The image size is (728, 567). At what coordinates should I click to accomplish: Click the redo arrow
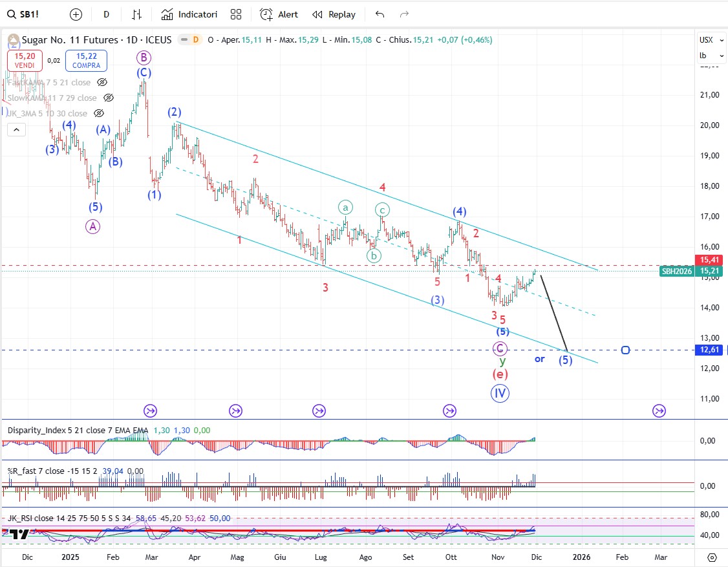point(405,14)
